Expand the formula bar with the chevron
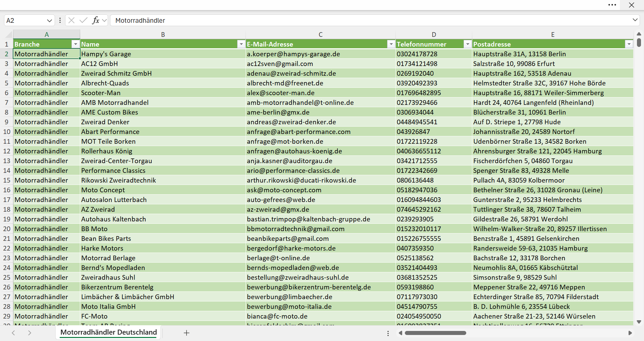 click(x=635, y=20)
